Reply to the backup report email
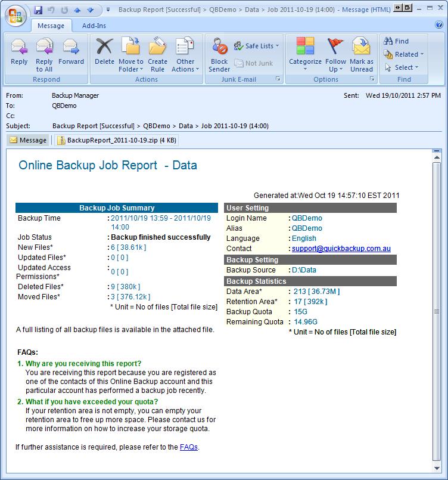This screenshot has width=448, height=480. 19,52
